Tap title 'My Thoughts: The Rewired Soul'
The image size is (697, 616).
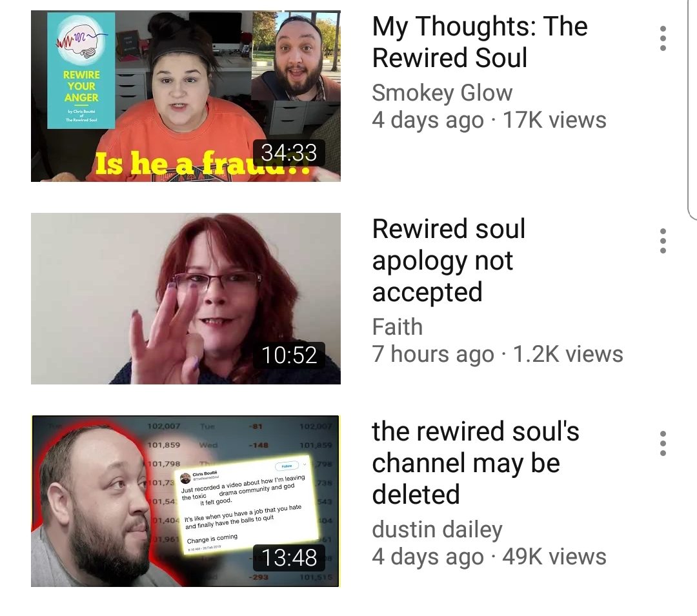[480, 42]
